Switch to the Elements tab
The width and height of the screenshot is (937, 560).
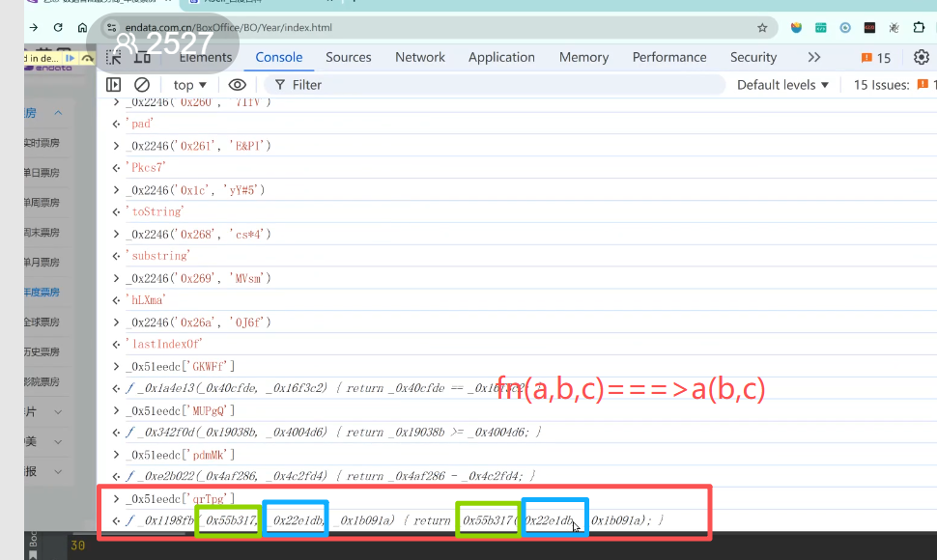pyautogui.click(x=205, y=57)
